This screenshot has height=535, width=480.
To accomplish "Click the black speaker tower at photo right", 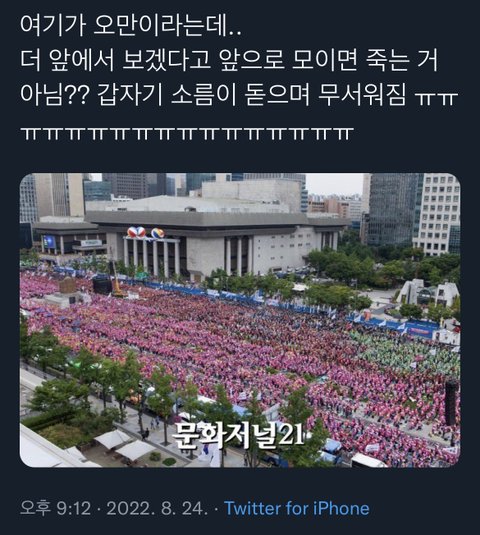I will pos(451,403).
